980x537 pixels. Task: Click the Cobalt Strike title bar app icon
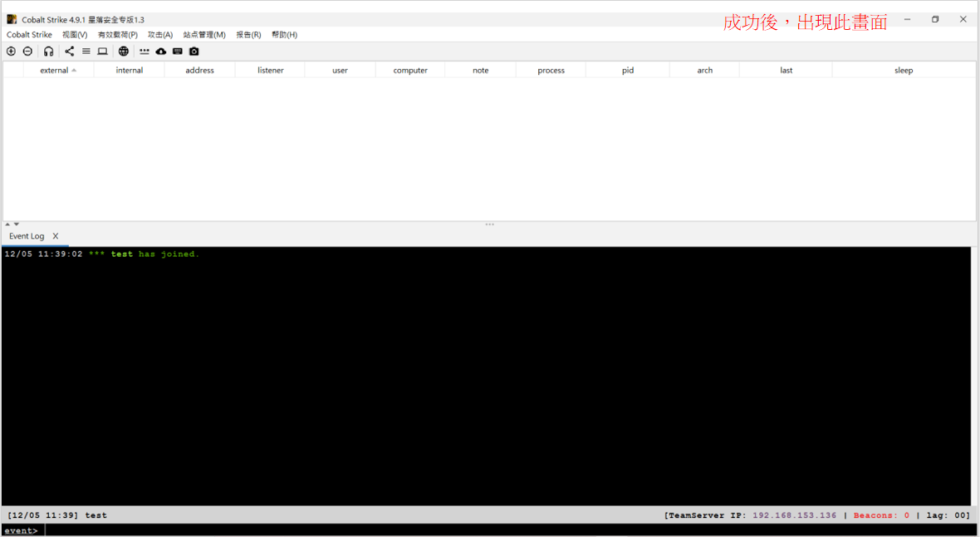(12, 19)
